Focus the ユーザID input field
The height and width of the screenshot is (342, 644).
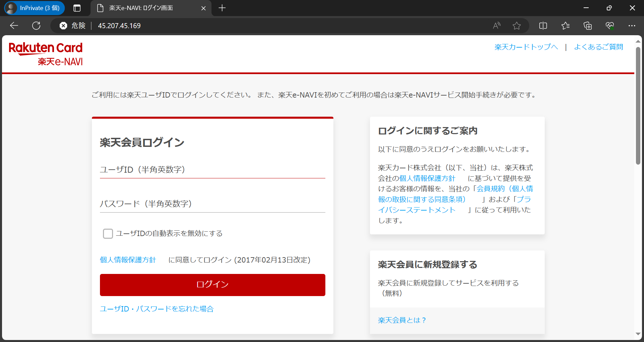213,170
